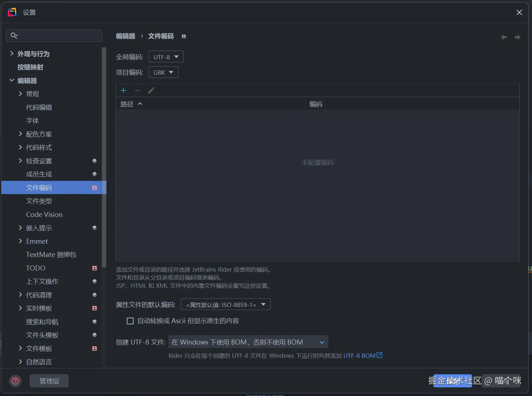Open the 属性文件的默认编码 dropdown

(226, 305)
